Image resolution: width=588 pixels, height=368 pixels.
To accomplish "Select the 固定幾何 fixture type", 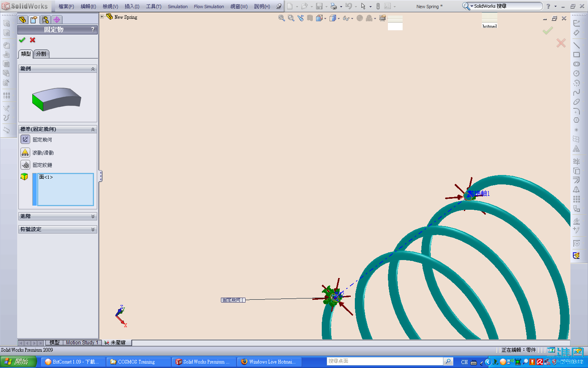I will (x=25, y=139).
